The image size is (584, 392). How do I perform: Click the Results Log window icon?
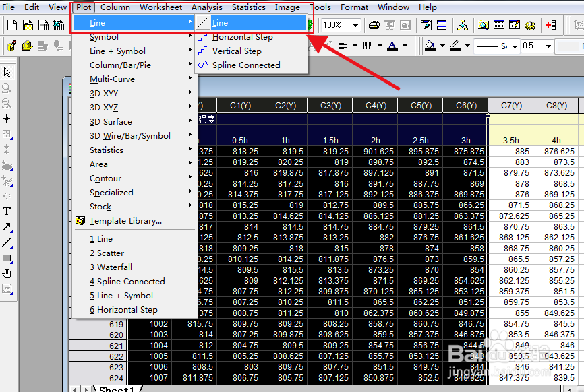point(499,25)
